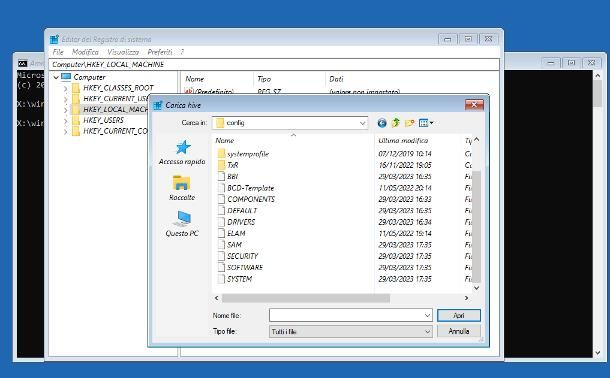610x378 pixels.
Task: Click the 16/11/2022 19:05 date cell
Action: pyautogui.click(x=405, y=165)
